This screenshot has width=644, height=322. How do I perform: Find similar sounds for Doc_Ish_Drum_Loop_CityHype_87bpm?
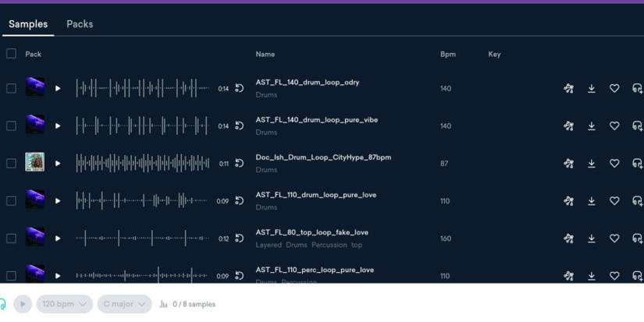click(568, 163)
